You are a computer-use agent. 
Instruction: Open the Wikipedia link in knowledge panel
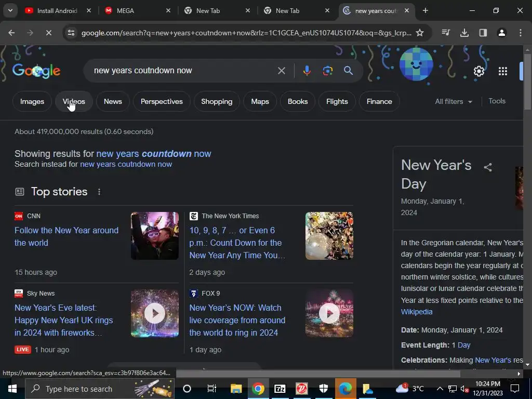[417, 312]
